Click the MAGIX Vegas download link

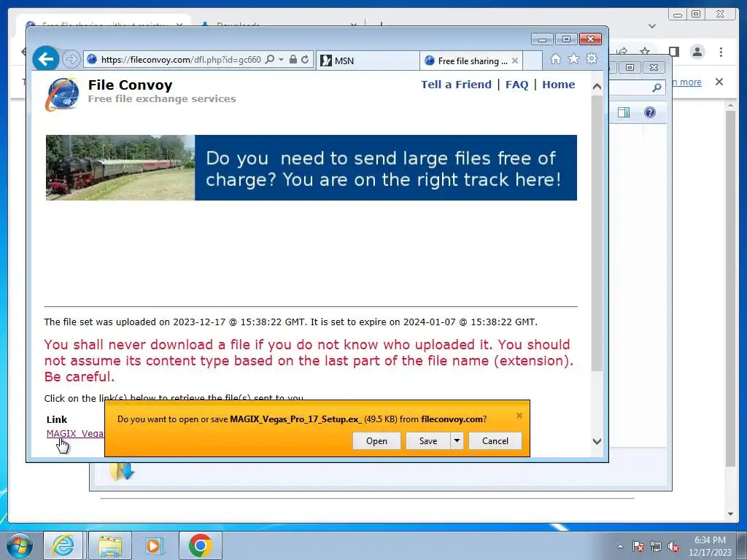[75, 433]
